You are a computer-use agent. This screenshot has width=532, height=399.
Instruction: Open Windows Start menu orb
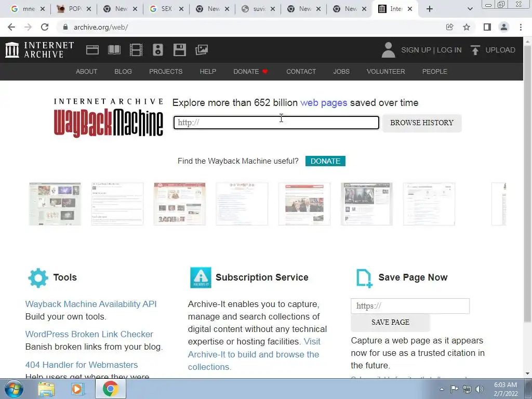click(x=14, y=389)
